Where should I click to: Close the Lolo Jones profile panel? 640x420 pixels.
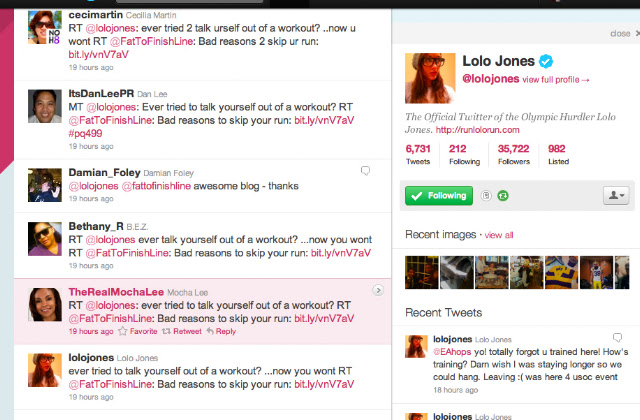(x=624, y=33)
